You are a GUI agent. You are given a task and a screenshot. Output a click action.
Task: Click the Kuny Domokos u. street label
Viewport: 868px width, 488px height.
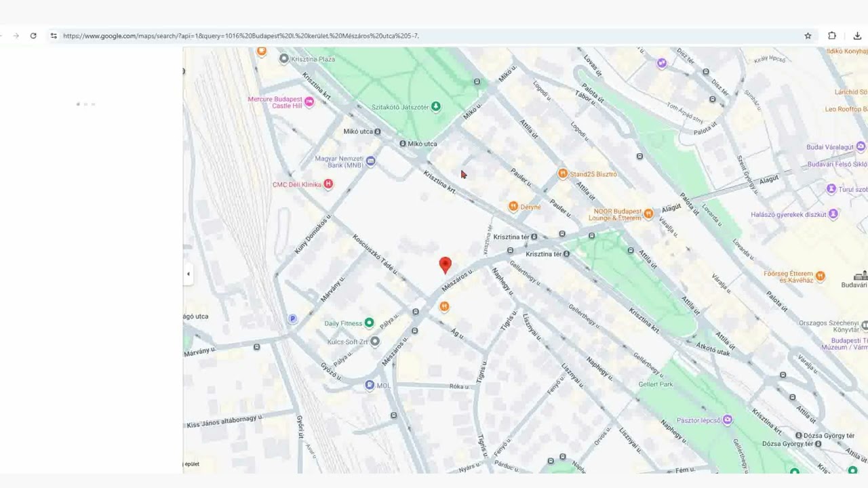pos(313,235)
